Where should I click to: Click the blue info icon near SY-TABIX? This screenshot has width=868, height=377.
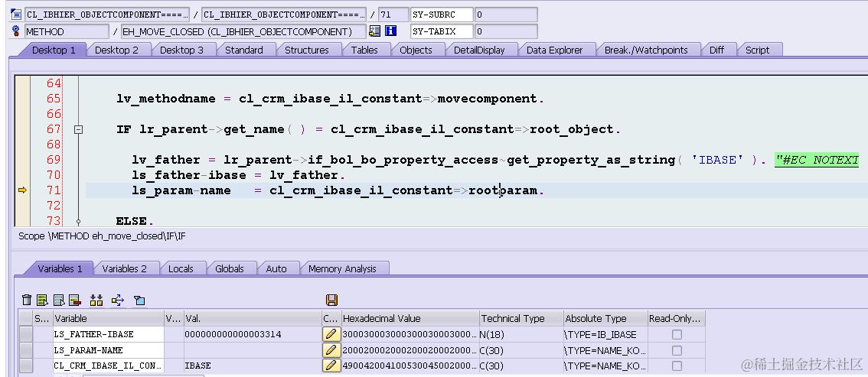point(391,31)
